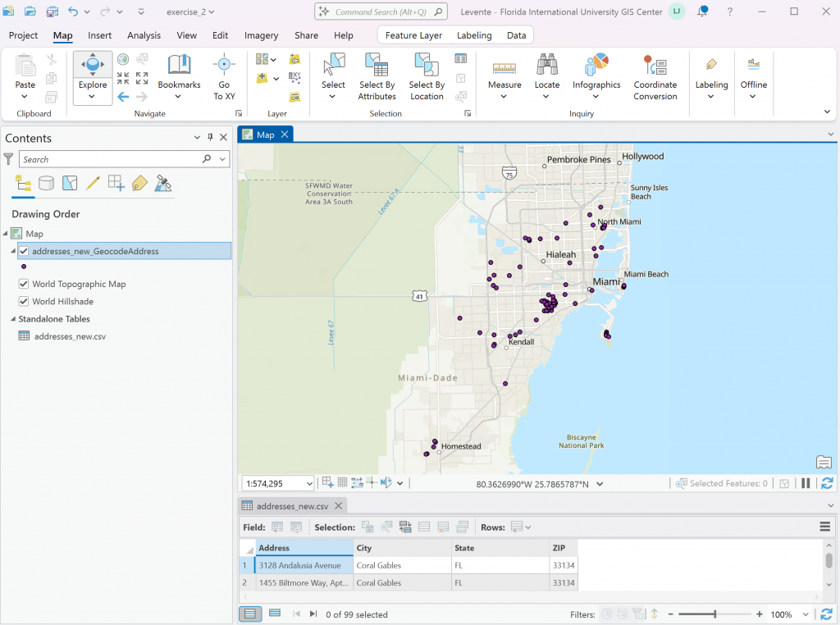Go to previous extent with blue back arrow
The width and height of the screenshot is (840, 625).
click(x=123, y=97)
